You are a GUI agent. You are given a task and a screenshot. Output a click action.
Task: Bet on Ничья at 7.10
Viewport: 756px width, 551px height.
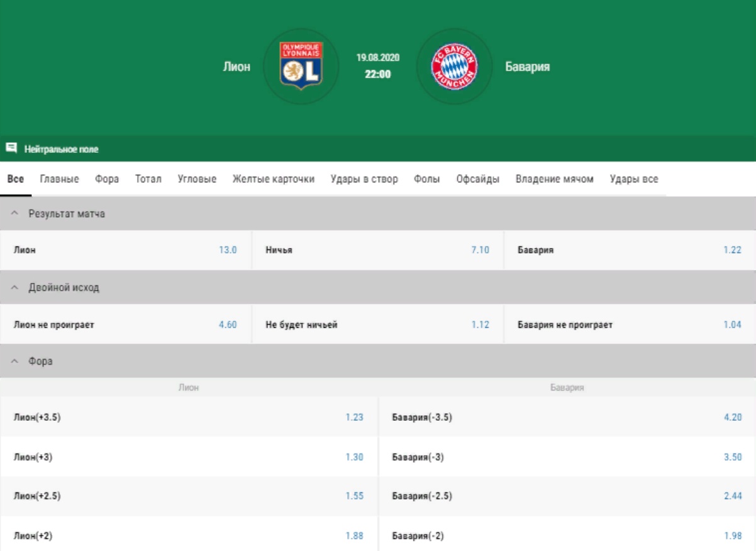pos(378,250)
